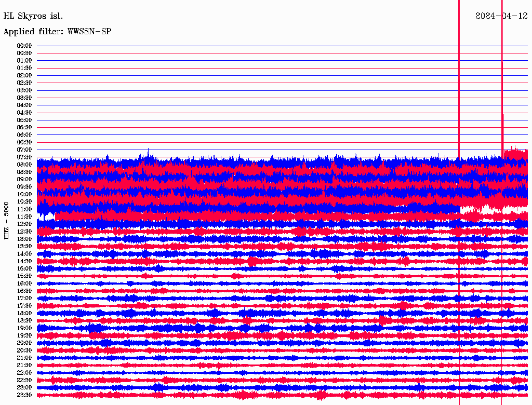Click the white gap at start of 11:00 trace
Image resolution: width=532 pixels, height=405 pixels.
pos(46,216)
